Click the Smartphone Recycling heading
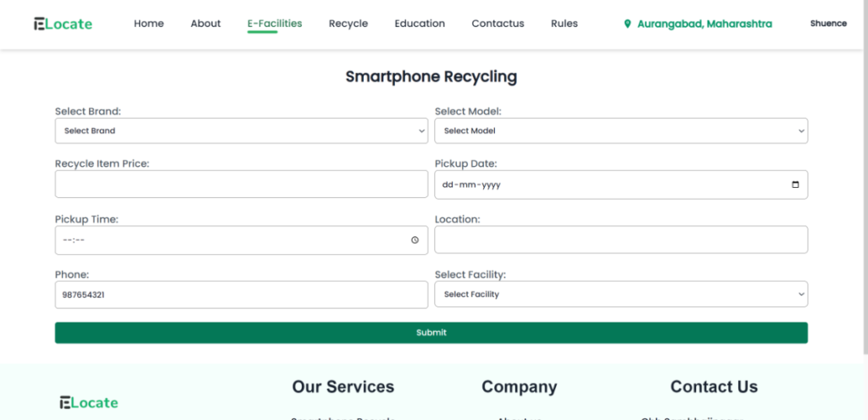Image resolution: width=868 pixels, height=420 pixels. pyautogui.click(x=431, y=77)
